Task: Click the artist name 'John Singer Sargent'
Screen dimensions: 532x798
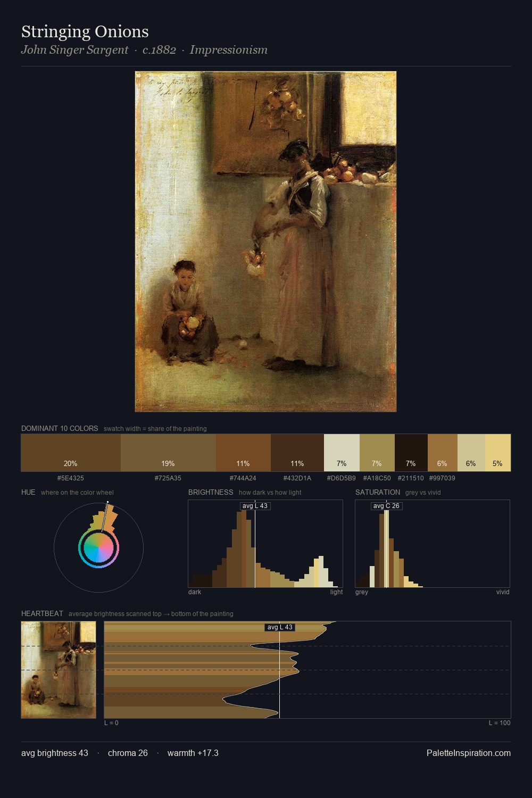Action: 74,50
